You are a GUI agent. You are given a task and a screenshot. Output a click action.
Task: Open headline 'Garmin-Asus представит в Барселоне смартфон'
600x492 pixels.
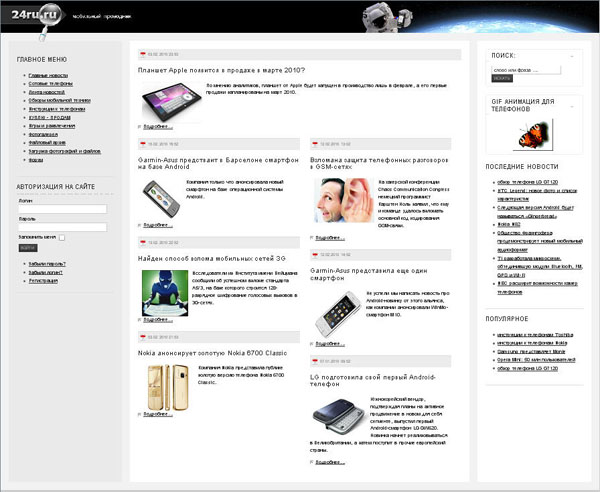pos(218,163)
